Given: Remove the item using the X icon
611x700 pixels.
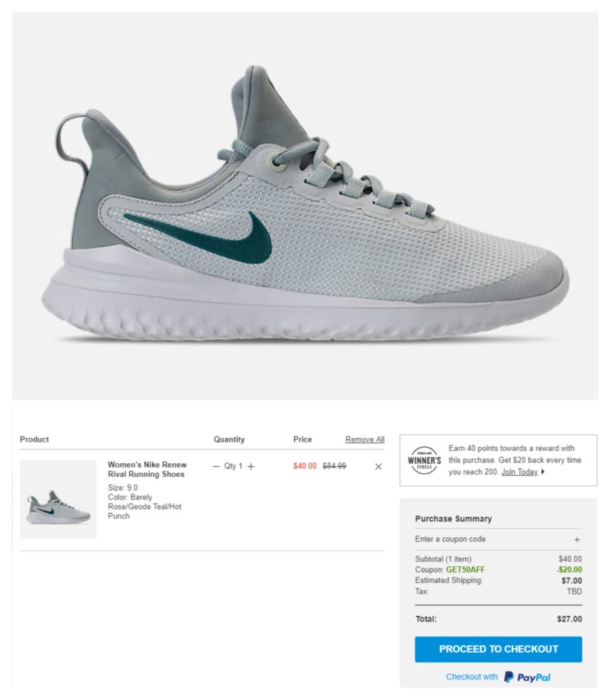Looking at the screenshot, I should [378, 466].
